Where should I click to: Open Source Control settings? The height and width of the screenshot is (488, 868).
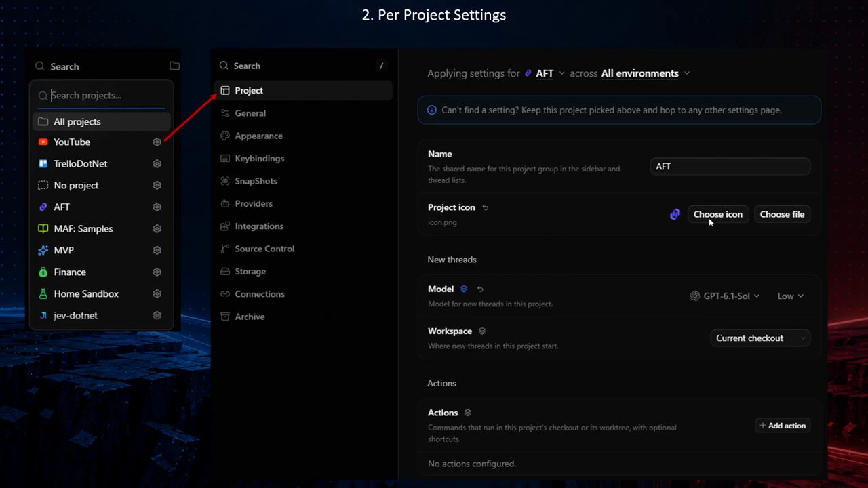(303, 249)
